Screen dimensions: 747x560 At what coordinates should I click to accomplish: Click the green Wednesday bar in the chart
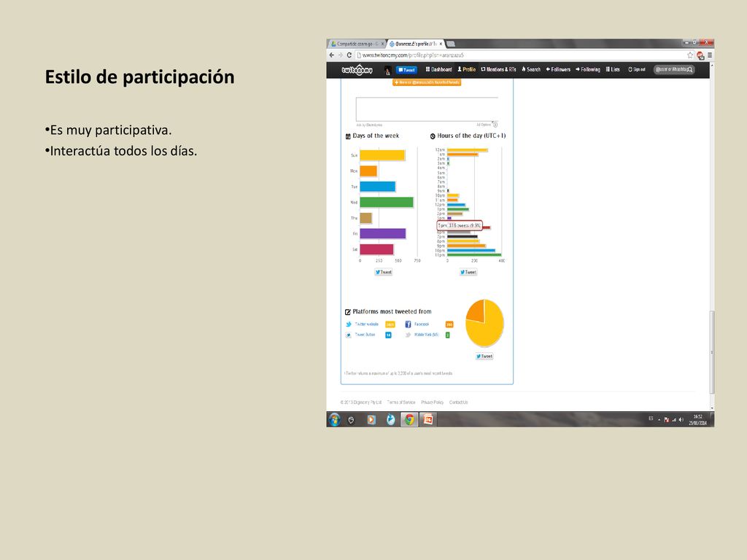tap(387, 203)
